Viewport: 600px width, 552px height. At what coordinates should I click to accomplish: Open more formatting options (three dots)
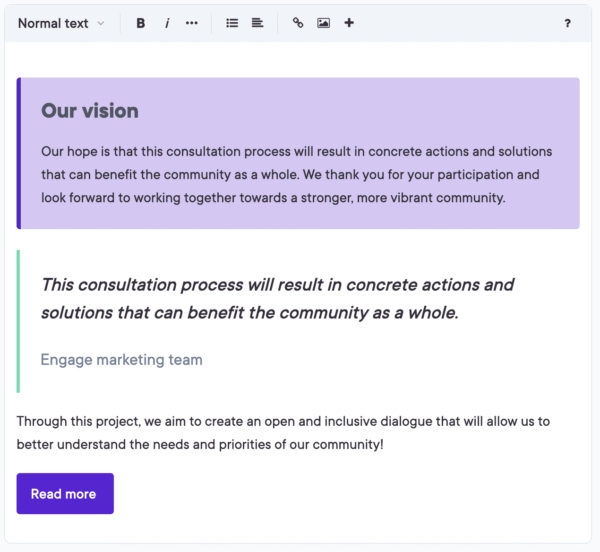pyautogui.click(x=192, y=23)
